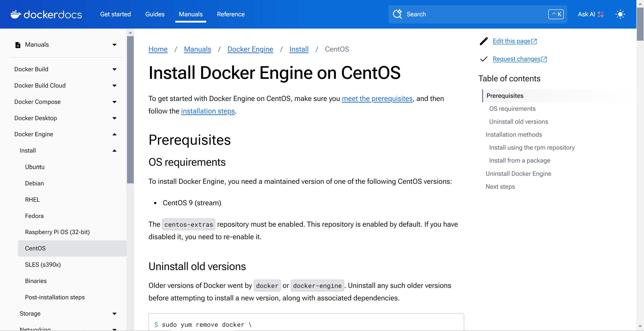The width and height of the screenshot is (644, 331).
Task: Expand the Storage section arrow
Action: click(x=114, y=314)
